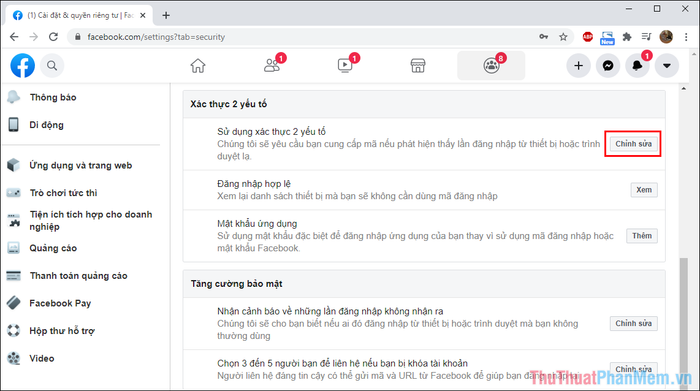The height and width of the screenshot is (391, 700).
Task: Click Chọn 3 đến 5 người bạn row
Action: tap(424, 369)
